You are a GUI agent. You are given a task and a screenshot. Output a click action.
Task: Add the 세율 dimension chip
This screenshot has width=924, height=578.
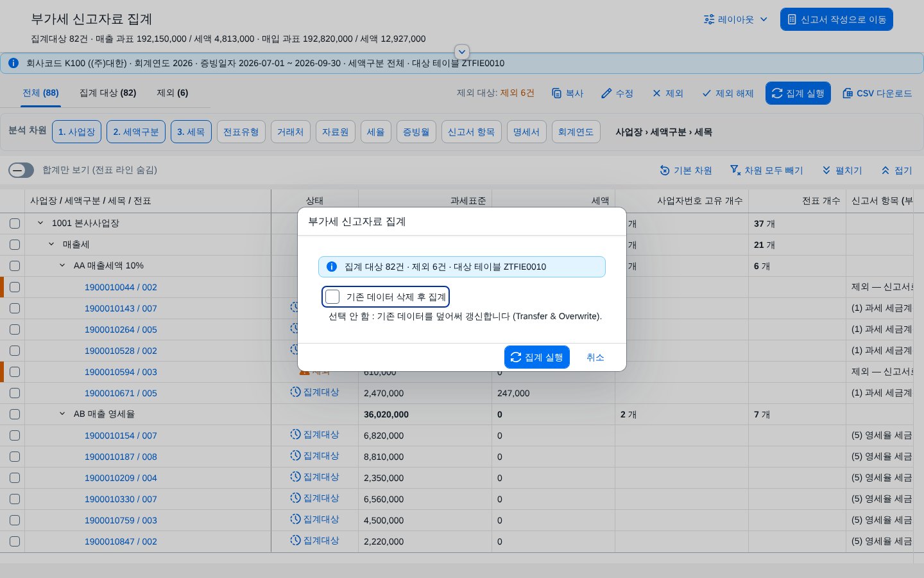(376, 132)
